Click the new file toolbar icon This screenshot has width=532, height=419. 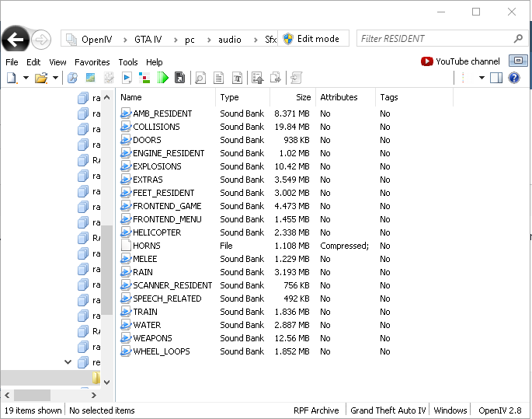pos(11,78)
